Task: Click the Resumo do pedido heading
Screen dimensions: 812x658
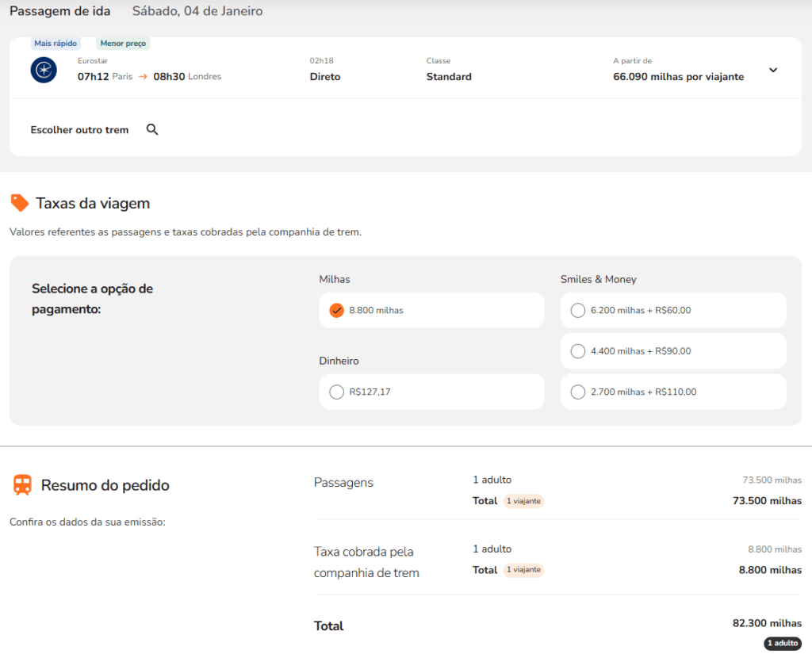Action: tap(105, 485)
